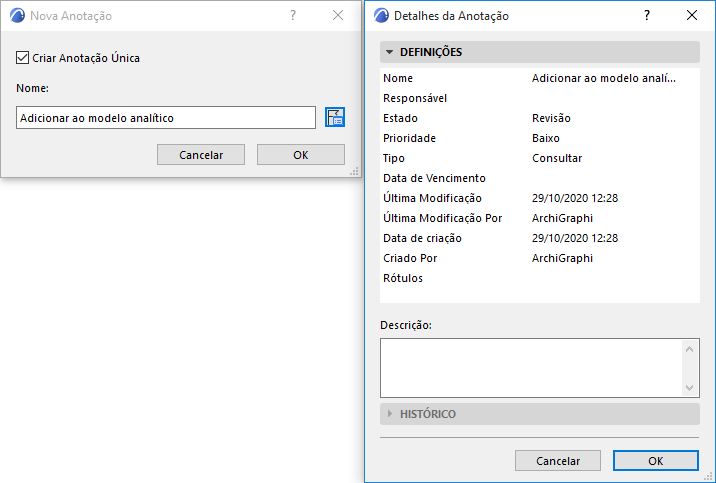
Task: Uncheck Criar Anotação Única checkbox
Action: [24, 58]
